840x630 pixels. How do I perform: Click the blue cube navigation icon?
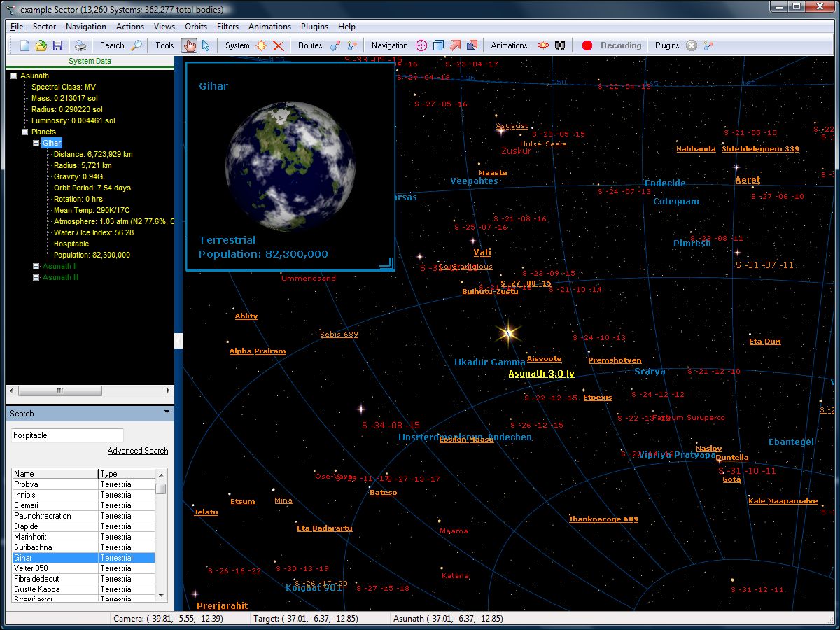(x=438, y=45)
